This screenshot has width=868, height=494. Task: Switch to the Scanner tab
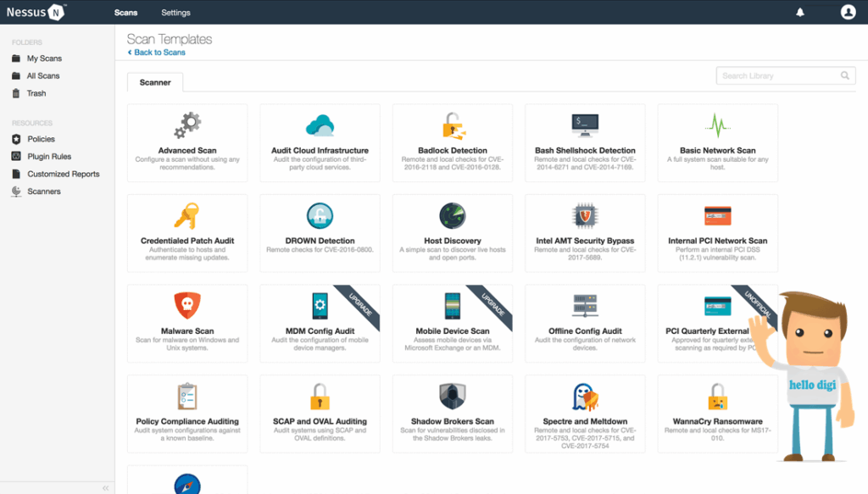pos(155,82)
